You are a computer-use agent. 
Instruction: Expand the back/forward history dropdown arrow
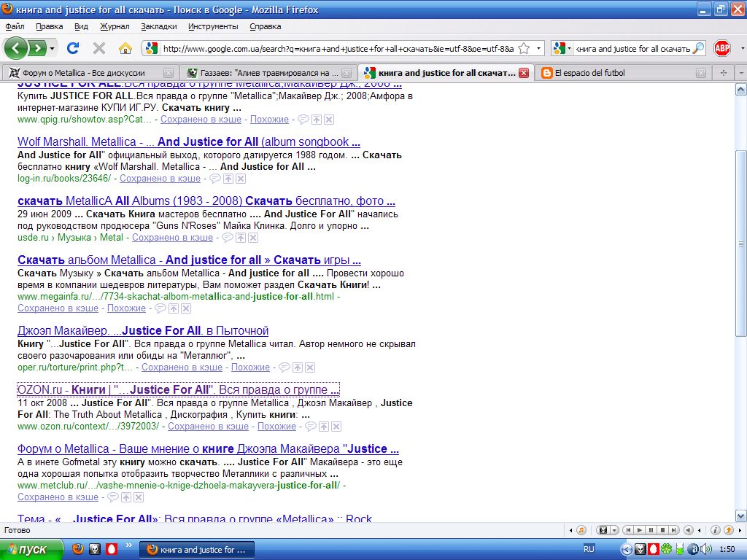pos(53,49)
